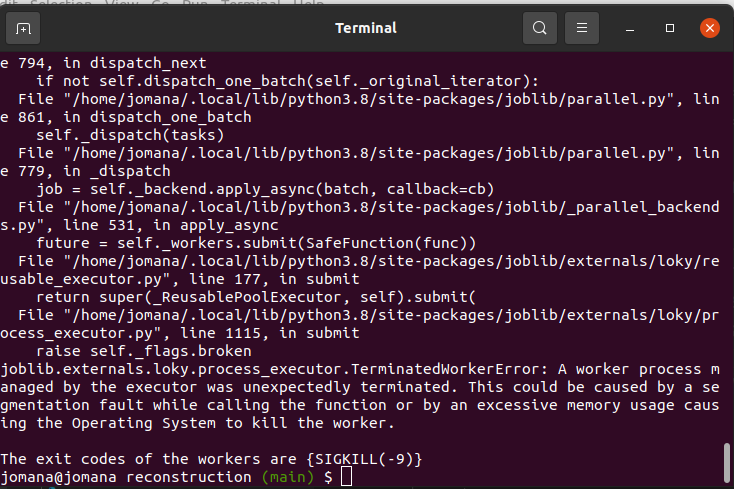Click 'line 531, in apply_async' text
This screenshot has height=489, width=734.
(171, 225)
